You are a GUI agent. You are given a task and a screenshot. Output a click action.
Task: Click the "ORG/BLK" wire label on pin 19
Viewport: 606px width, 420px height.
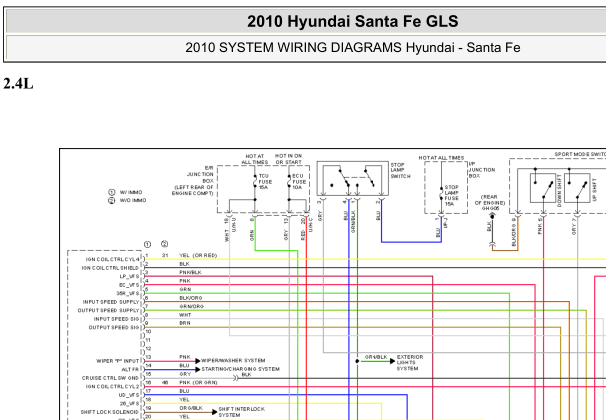pyautogui.click(x=191, y=408)
